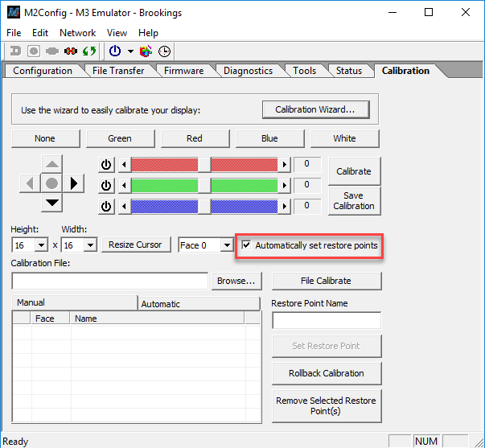The image size is (485, 448).
Task: Click the blue power icon in toolbar
Action: pyautogui.click(x=115, y=51)
